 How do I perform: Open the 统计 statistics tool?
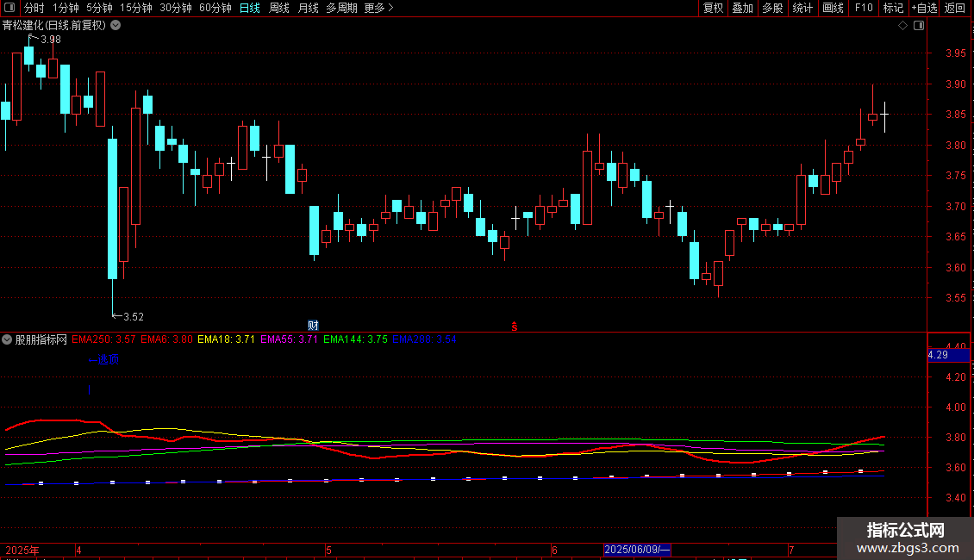(x=802, y=8)
